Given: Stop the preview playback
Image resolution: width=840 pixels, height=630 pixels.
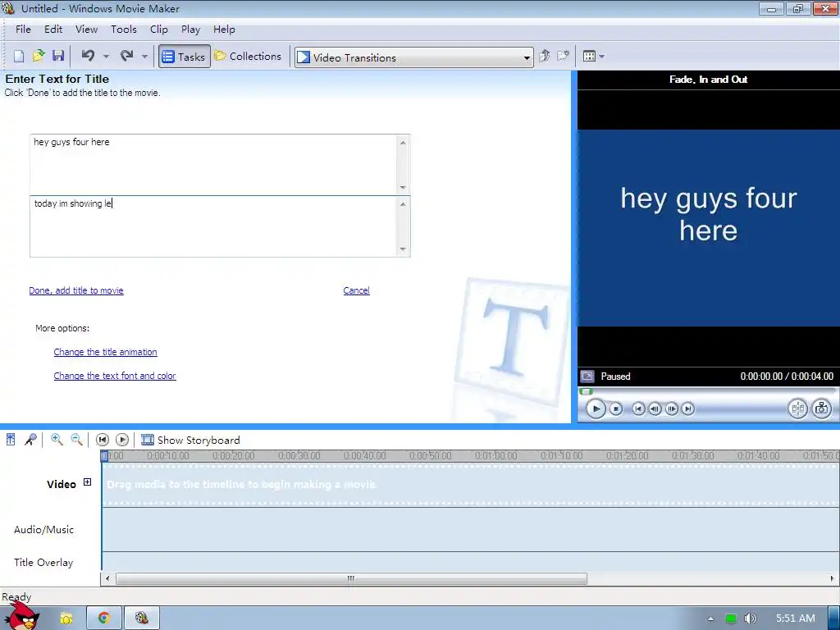Looking at the screenshot, I should [616, 409].
